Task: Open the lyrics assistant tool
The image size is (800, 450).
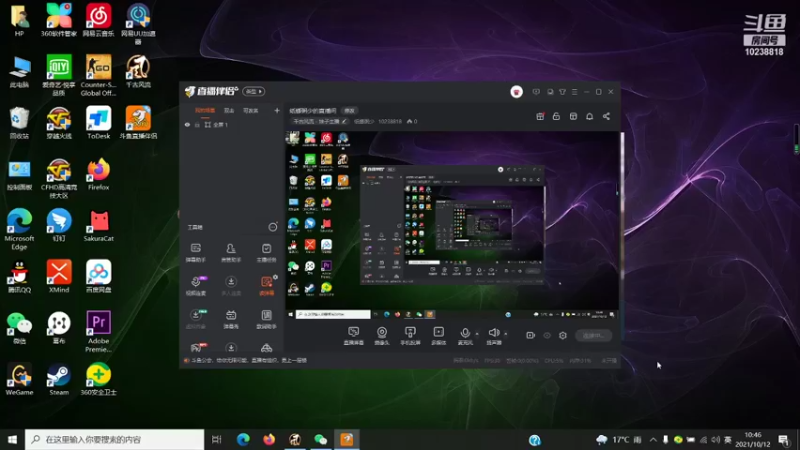Action: point(266,319)
